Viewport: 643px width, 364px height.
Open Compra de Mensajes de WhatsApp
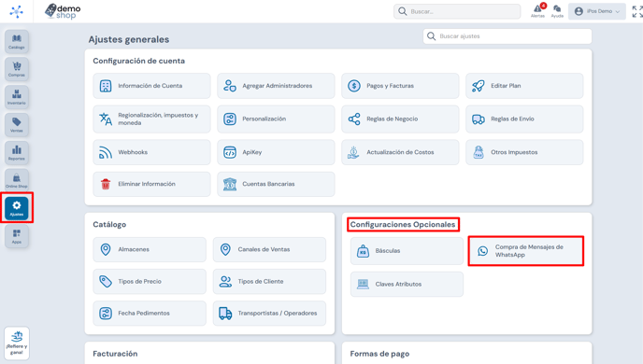526,251
